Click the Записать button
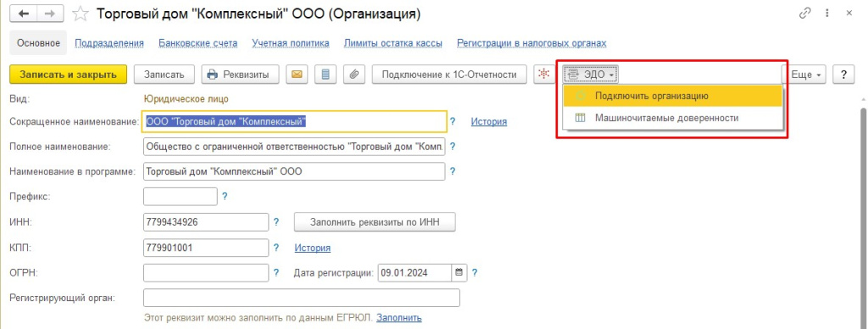 coord(164,75)
